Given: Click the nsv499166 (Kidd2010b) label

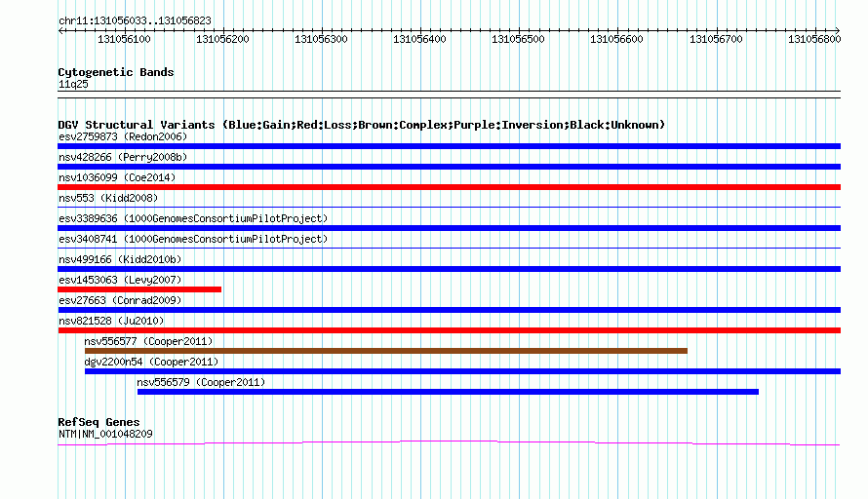Looking at the screenshot, I should coord(120,259).
